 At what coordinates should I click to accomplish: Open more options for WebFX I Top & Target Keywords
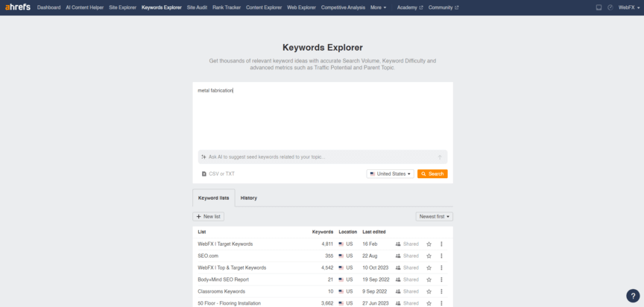pos(441,268)
